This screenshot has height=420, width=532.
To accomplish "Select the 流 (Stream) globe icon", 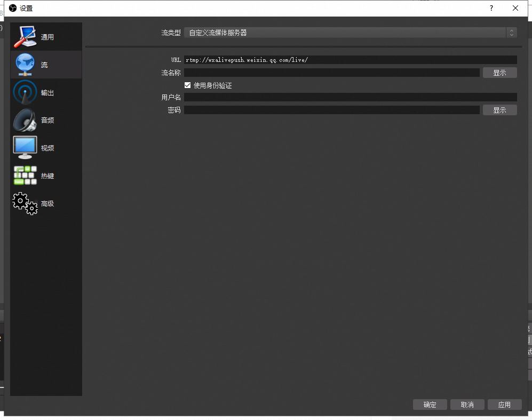I will [25, 65].
